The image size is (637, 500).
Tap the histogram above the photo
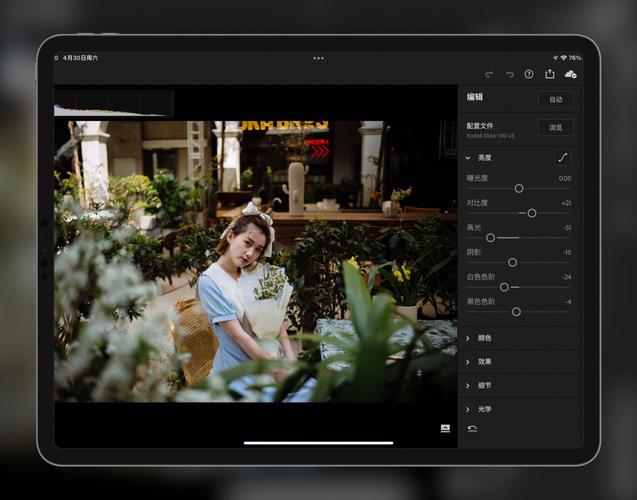click(x=114, y=103)
